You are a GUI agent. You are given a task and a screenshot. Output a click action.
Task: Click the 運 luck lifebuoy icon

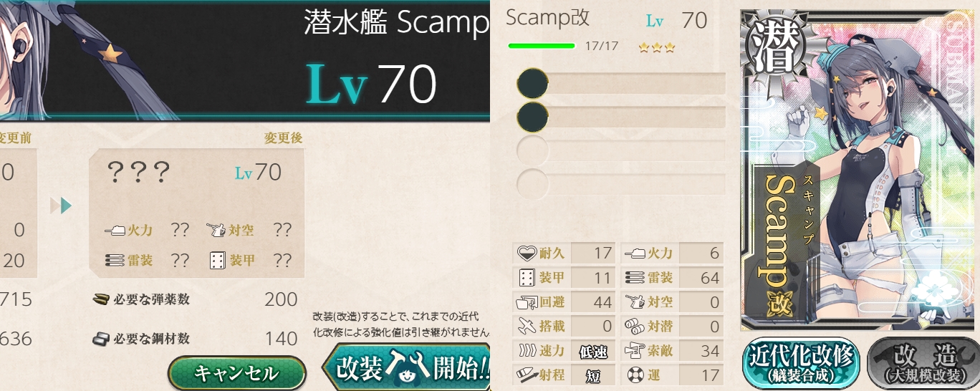pos(635,375)
